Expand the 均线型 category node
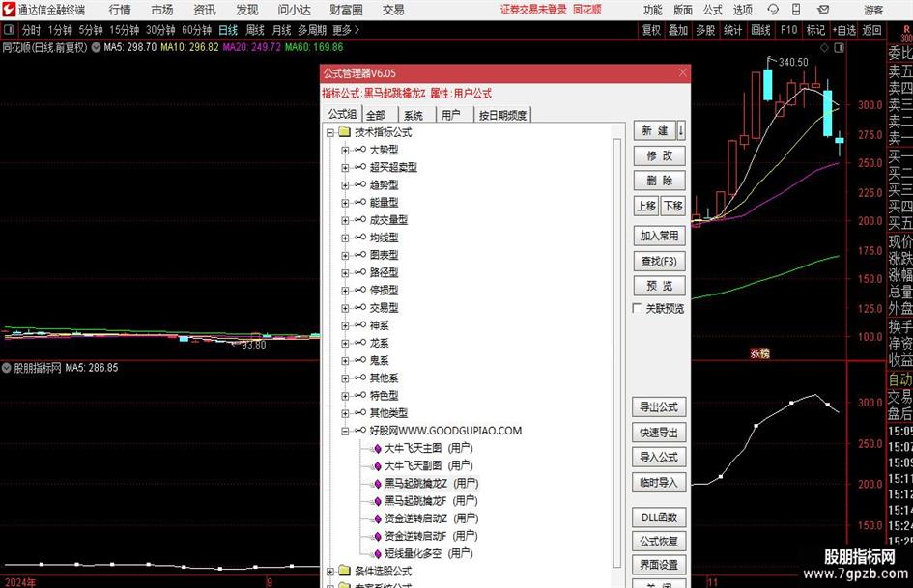This screenshot has height=588, width=913. coord(345,238)
